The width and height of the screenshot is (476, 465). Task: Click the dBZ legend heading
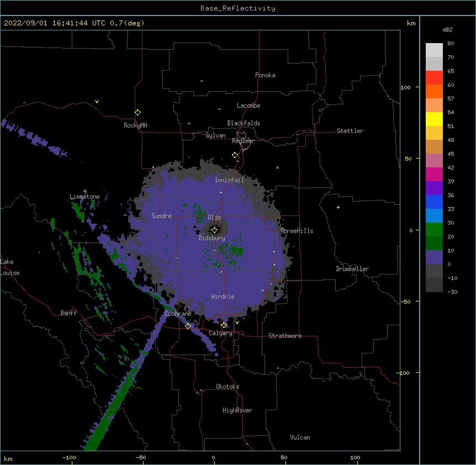[447, 30]
